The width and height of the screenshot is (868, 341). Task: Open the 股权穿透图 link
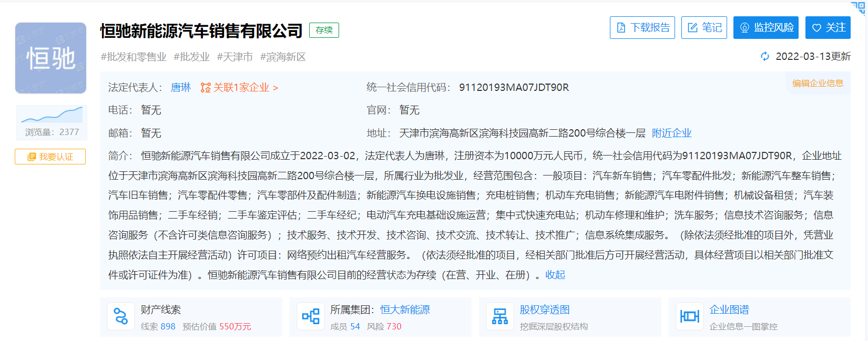545,310
